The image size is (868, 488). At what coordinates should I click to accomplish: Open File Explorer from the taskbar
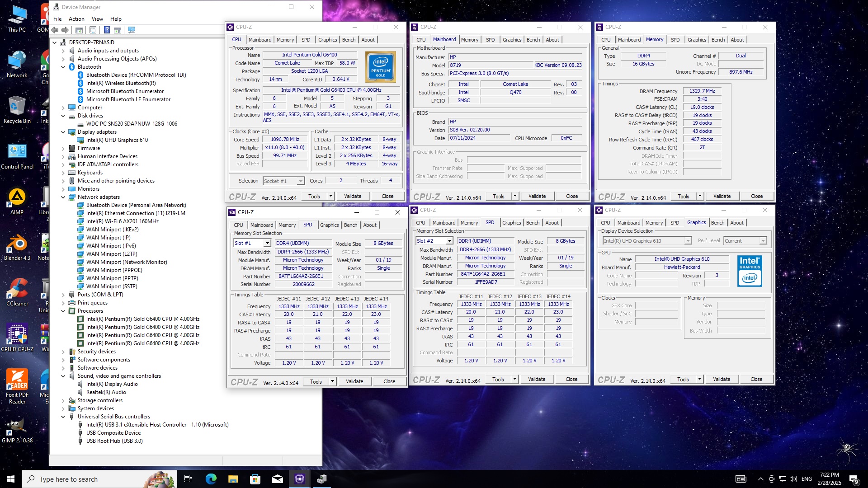click(233, 479)
